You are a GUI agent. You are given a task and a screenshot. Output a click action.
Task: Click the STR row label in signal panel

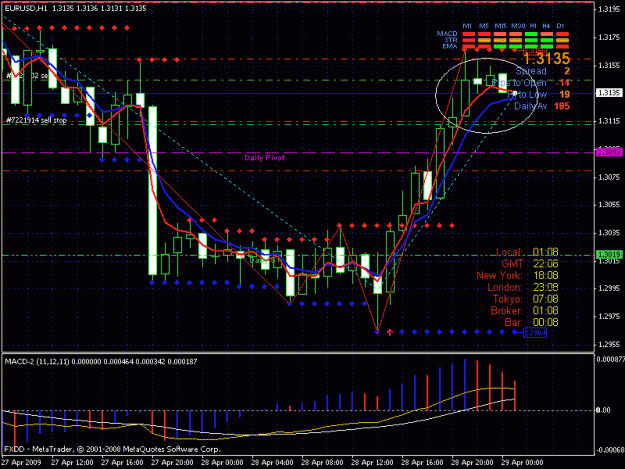coord(451,40)
